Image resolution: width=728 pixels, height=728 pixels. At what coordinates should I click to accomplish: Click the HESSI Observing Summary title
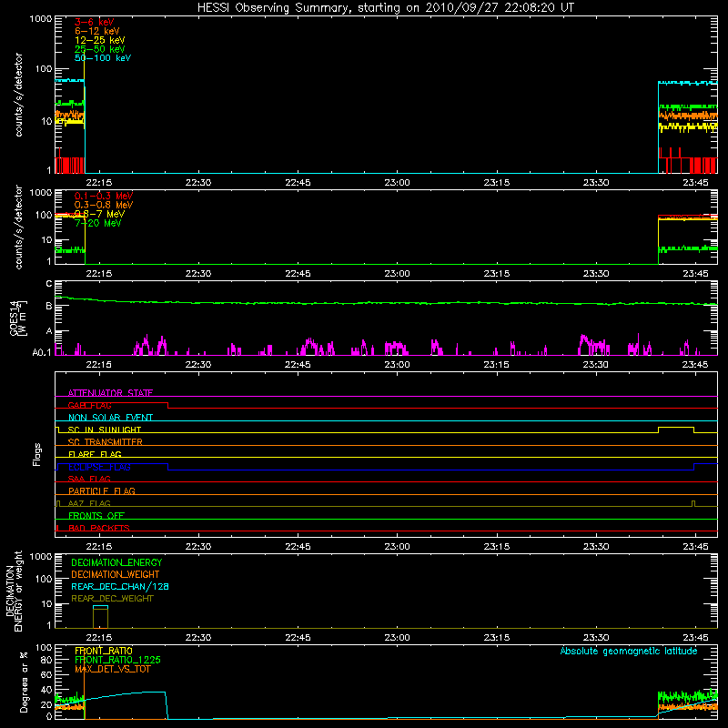coord(385,8)
